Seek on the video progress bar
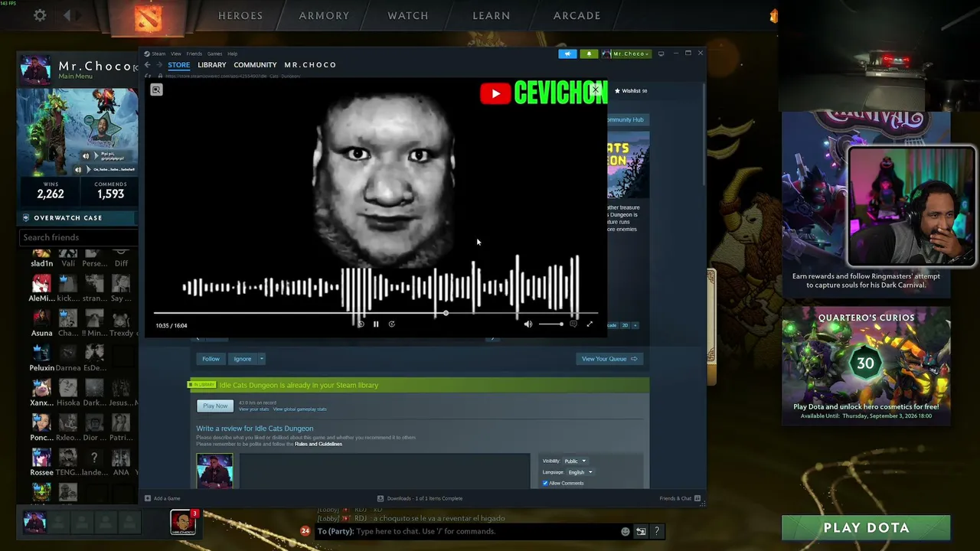 coord(376,313)
